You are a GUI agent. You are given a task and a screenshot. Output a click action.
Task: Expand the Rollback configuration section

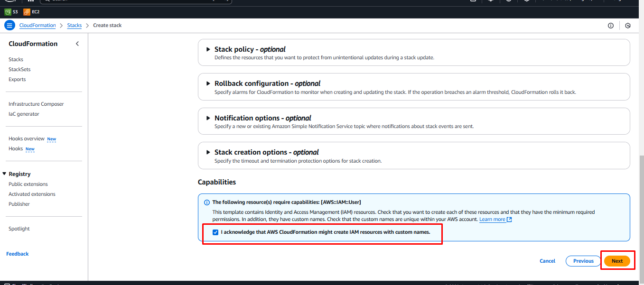click(208, 83)
